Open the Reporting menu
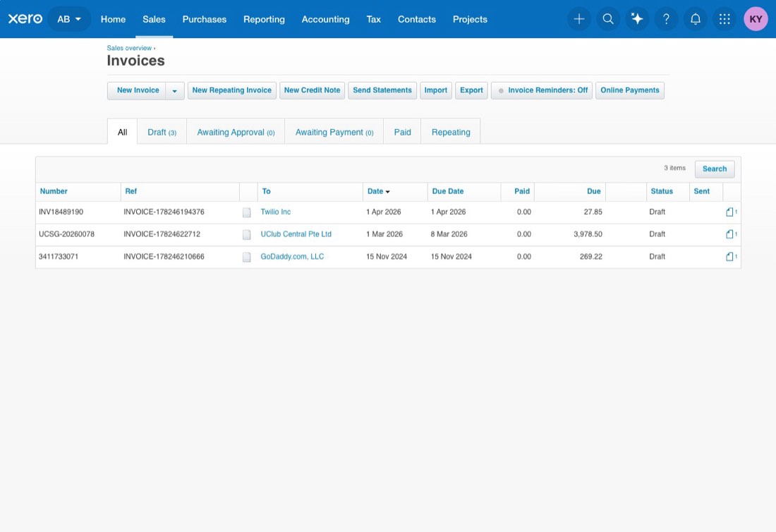776x532 pixels. [x=265, y=19]
